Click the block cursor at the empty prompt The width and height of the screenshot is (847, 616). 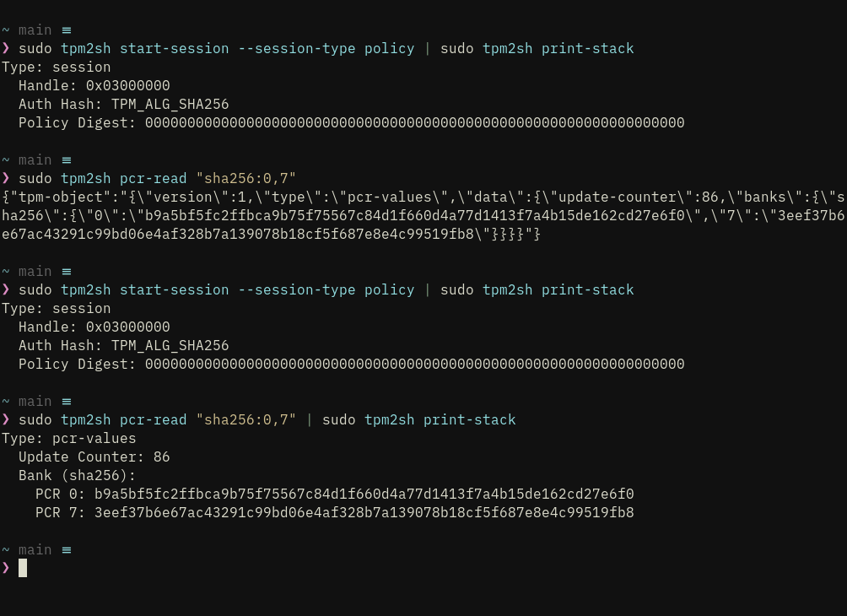coord(23,568)
